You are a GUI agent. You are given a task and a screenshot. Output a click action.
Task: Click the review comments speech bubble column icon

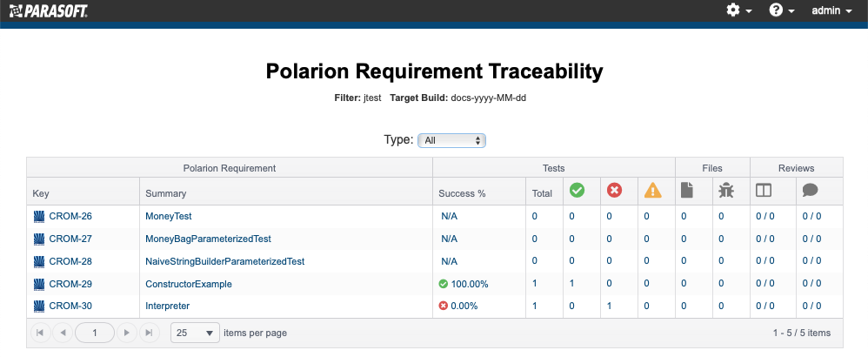coord(810,191)
